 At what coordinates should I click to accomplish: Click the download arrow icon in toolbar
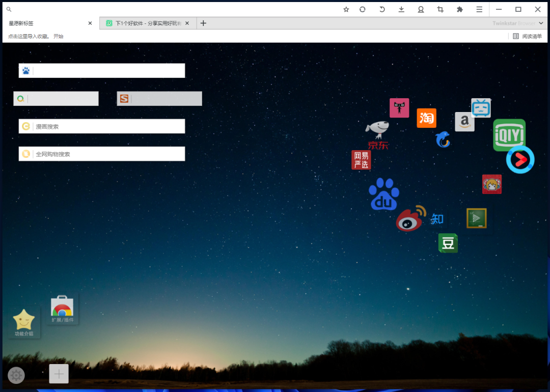click(401, 9)
